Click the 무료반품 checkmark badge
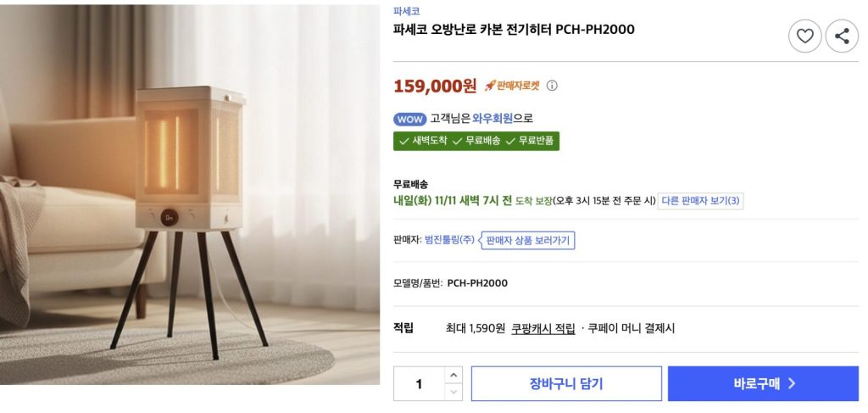868x413 pixels. (531, 141)
